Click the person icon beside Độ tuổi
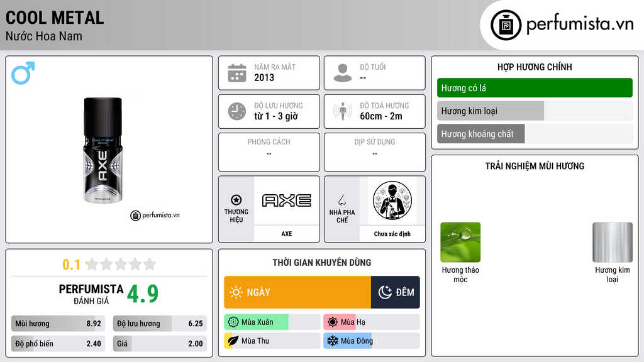Screen dimensions: 644x362 [343, 73]
